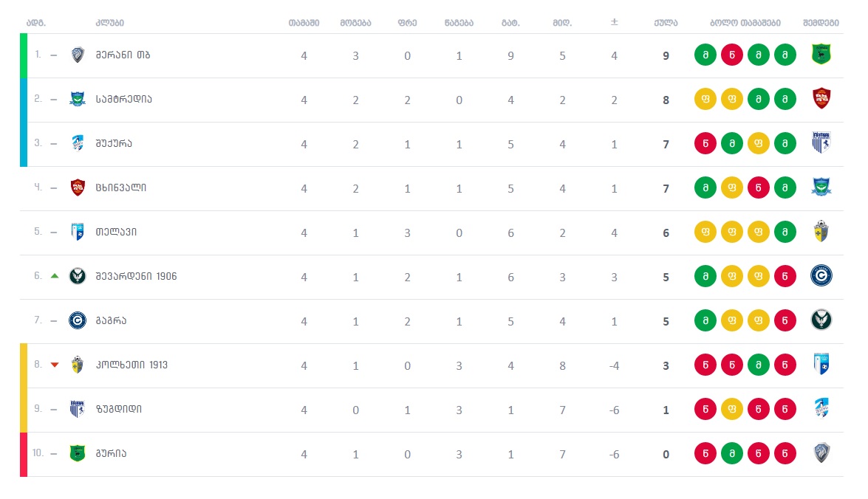Click the გურია green crest in row 10
This screenshot has width=868, height=499.
click(x=78, y=453)
